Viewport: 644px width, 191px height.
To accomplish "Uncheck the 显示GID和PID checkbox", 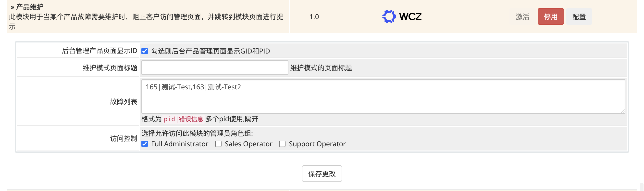I will [145, 51].
